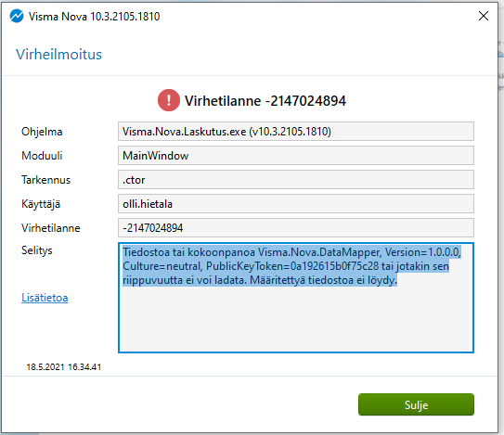
Task: Click the Käyttäjä field showing olli.hietala
Action: [x=296, y=204]
